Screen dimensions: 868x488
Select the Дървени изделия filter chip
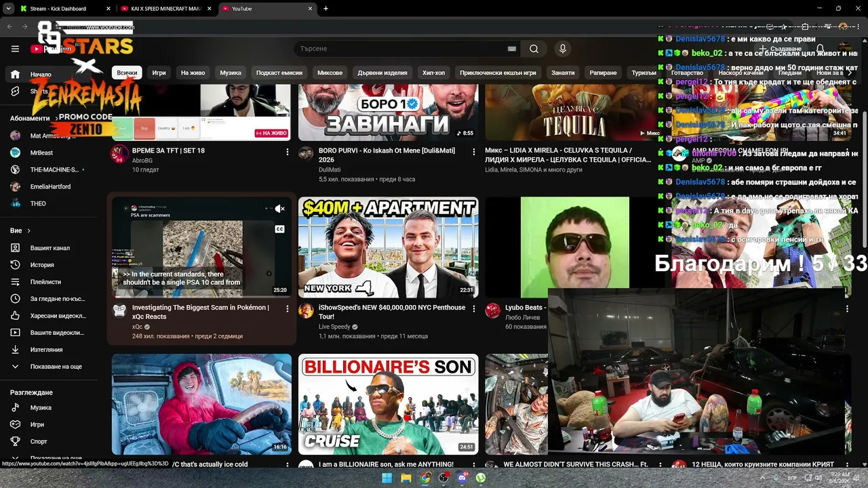click(x=382, y=73)
